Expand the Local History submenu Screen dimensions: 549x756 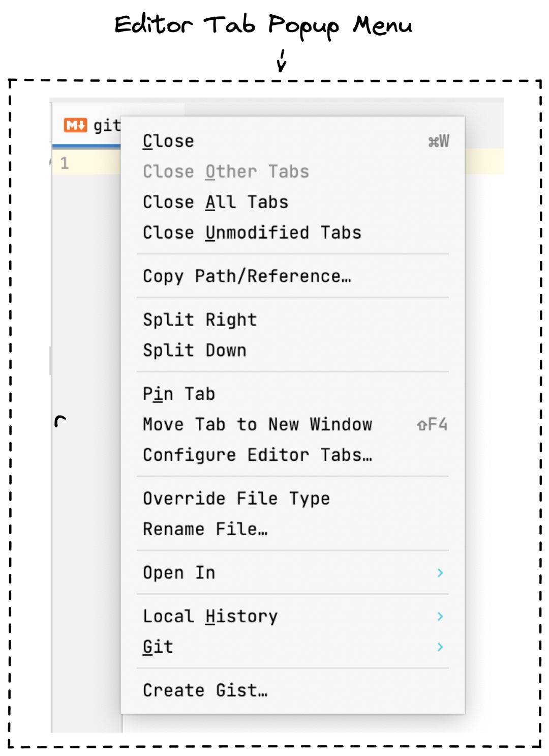tap(210, 617)
